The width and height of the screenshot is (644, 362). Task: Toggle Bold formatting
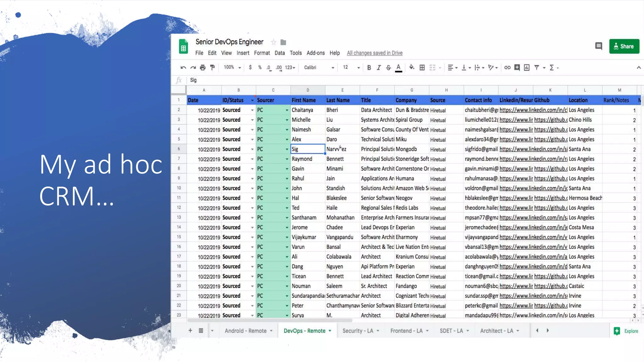tap(369, 68)
